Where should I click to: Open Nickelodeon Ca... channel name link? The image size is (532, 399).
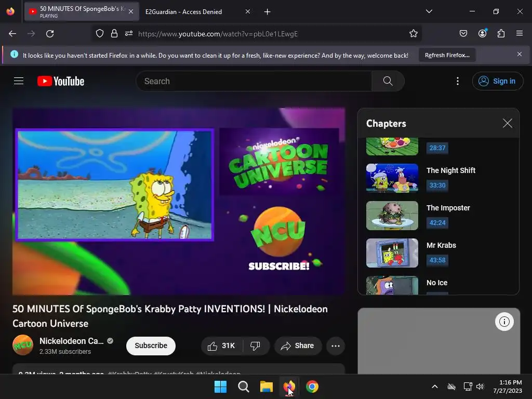coord(72,341)
